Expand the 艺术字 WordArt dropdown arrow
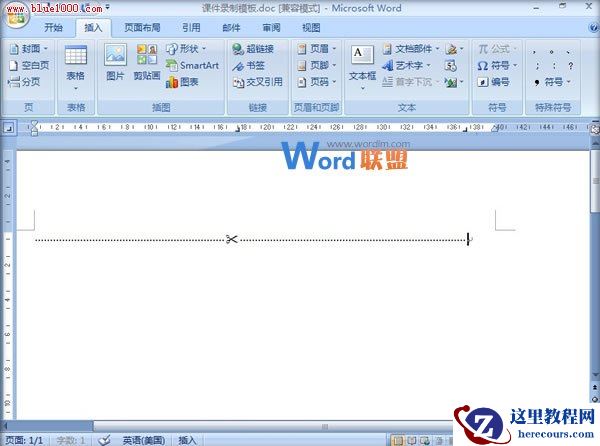Image resolution: width=600 pixels, height=446 pixels. tap(428, 65)
